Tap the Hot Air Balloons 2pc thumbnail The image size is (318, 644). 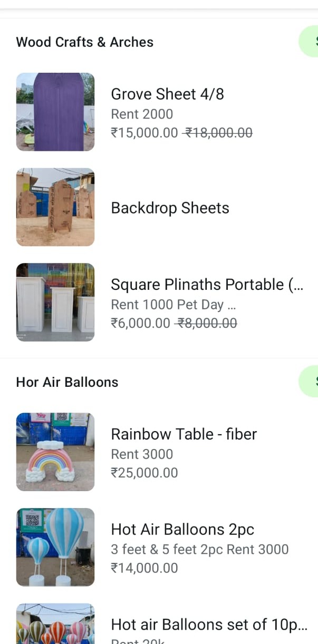pyautogui.click(x=55, y=547)
